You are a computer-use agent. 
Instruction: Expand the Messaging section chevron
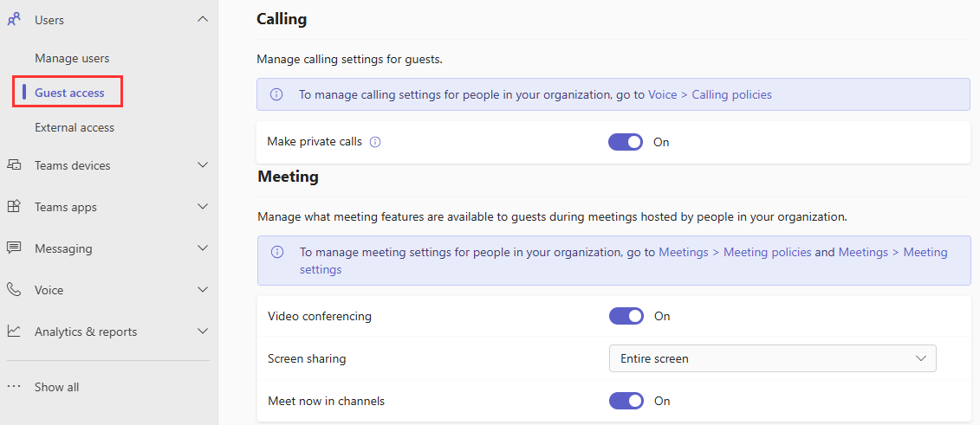pyautogui.click(x=203, y=248)
